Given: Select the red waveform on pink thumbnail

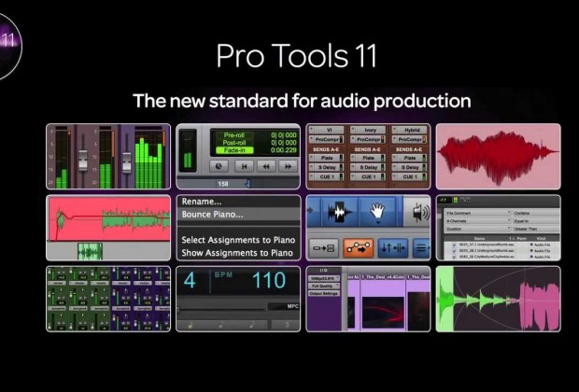Looking at the screenshot, I should pos(498,157).
